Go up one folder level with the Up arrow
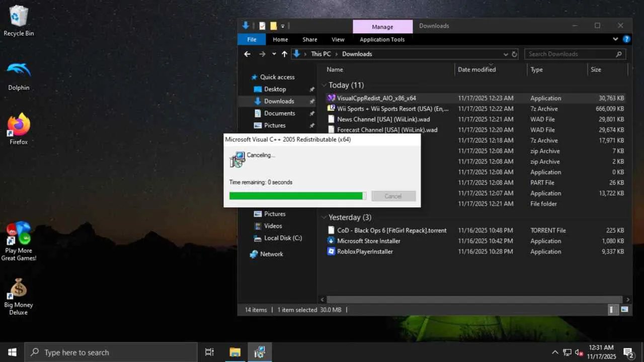The width and height of the screenshot is (644, 362). coord(284,54)
